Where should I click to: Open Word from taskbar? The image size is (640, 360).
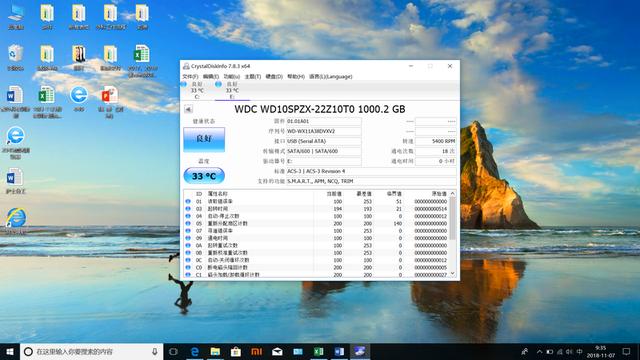pos(339,351)
